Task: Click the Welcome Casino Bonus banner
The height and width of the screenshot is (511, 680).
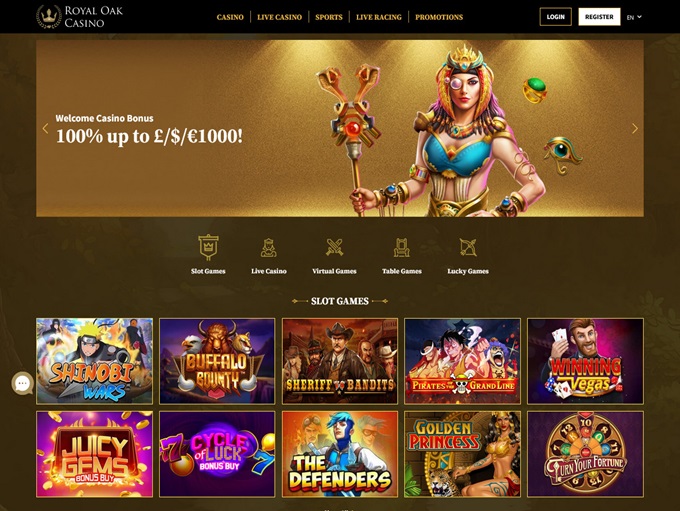Action: click(340, 128)
